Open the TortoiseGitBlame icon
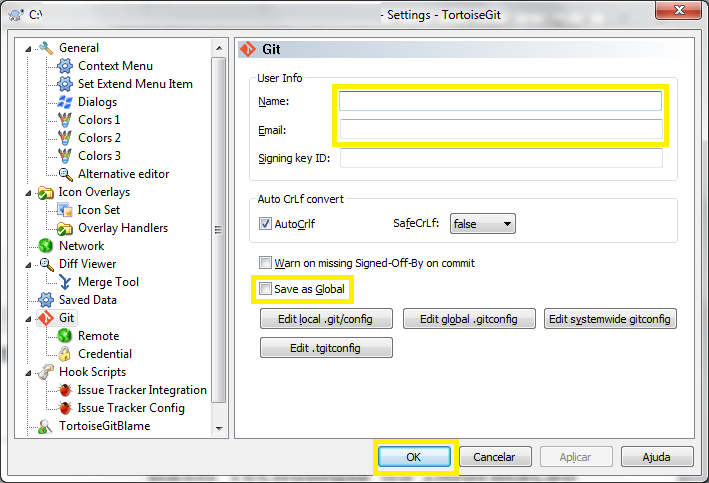This screenshot has width=709, height=483. point(46,426)
